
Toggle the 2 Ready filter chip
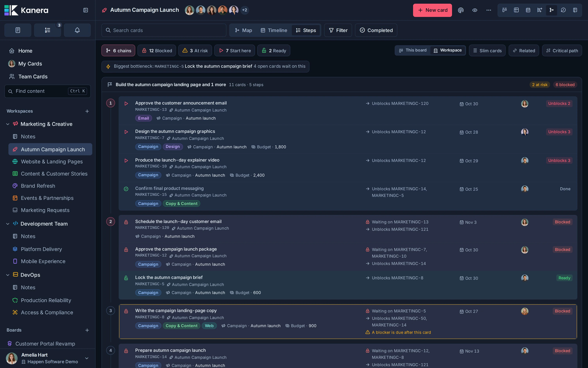pos(274,51)
